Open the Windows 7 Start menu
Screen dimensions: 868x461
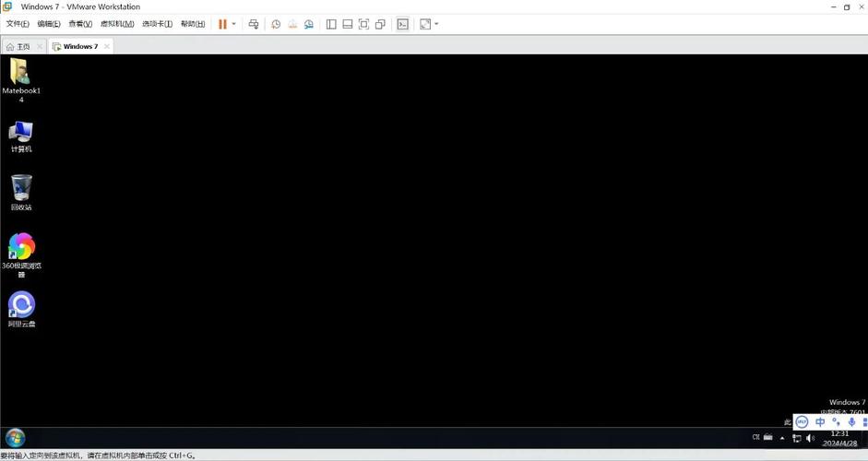click(16, 438)
